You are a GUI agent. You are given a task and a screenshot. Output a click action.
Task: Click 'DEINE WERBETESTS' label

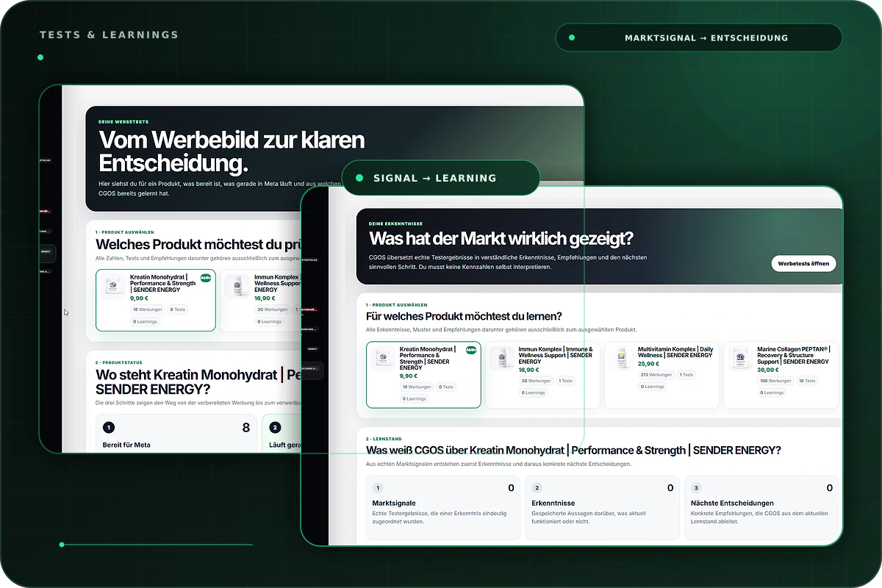tap(123, 123)
